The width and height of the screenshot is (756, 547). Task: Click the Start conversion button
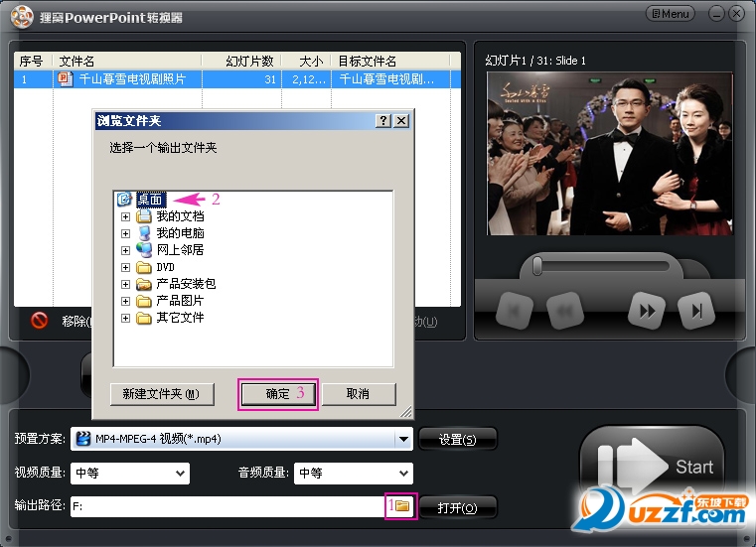652,466
